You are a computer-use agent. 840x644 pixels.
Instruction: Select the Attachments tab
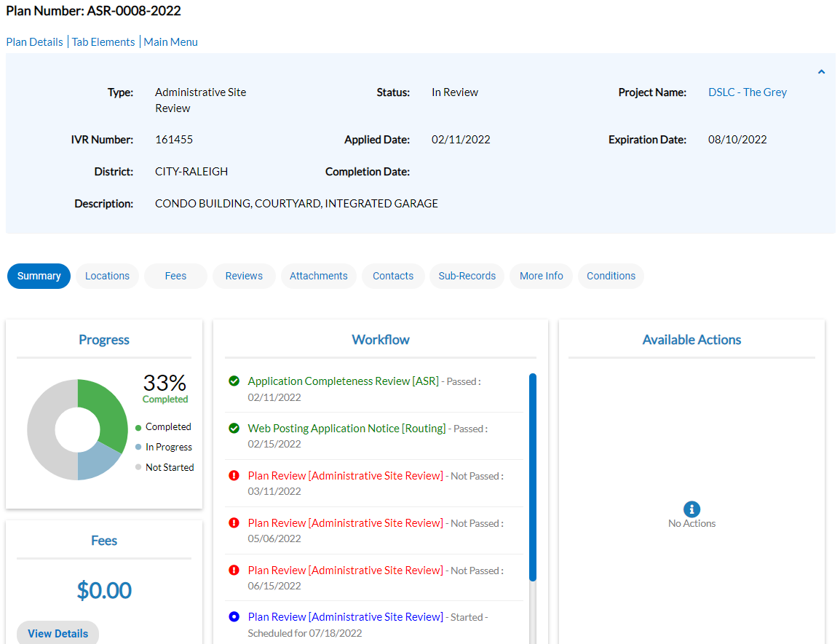point(318,276)
